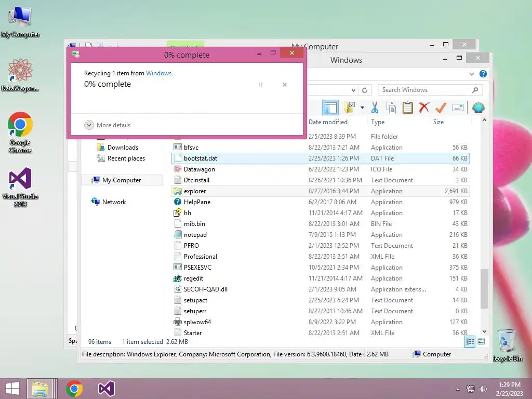Screen dimensions: 532x399
Task: Click the taskbar clock showing 1:29 PM
Action: [509, 389]
